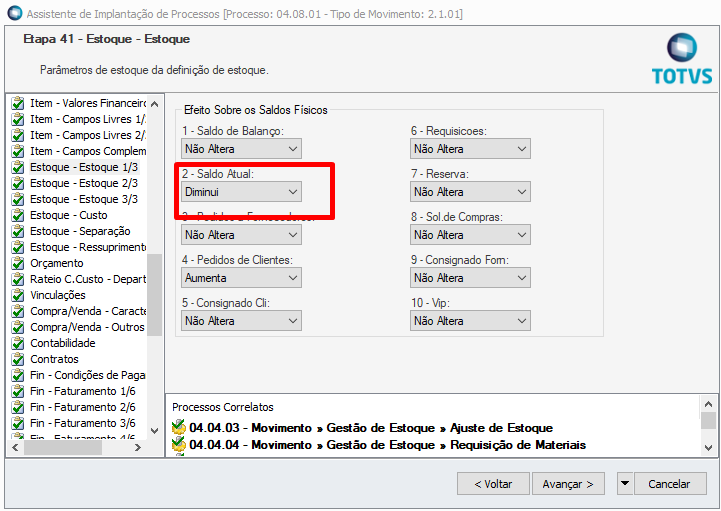Viewport: 721px width, 511px height.
Task: Click checklist icon beside Fin - Faturamento 2/6
Action: coord(17,407)
